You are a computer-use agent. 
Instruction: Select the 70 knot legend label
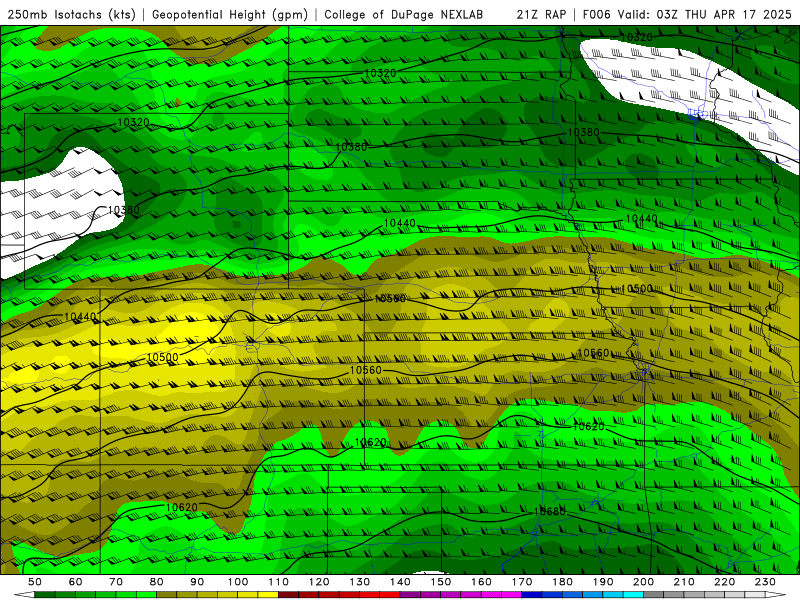pyautogui.click(x=116, y=582)
